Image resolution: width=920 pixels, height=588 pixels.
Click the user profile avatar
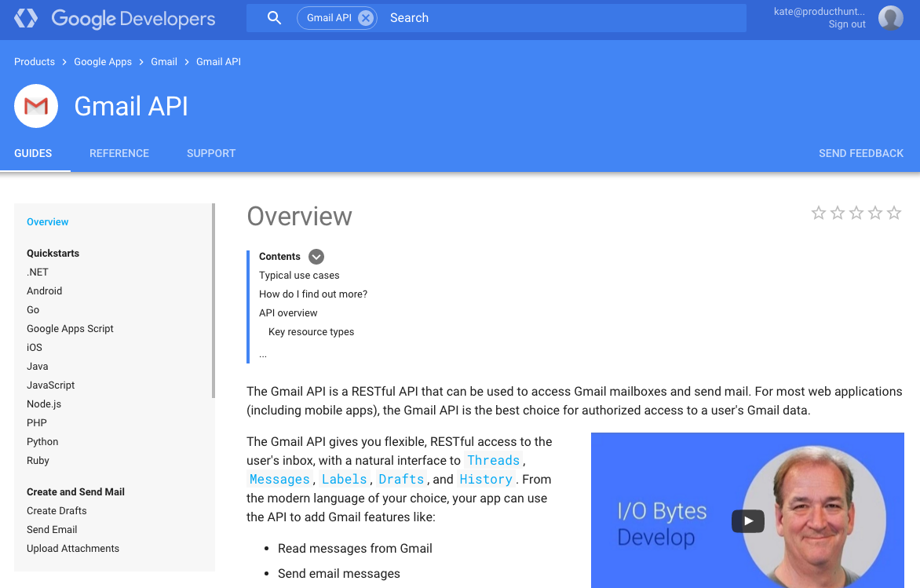point(890,18)
